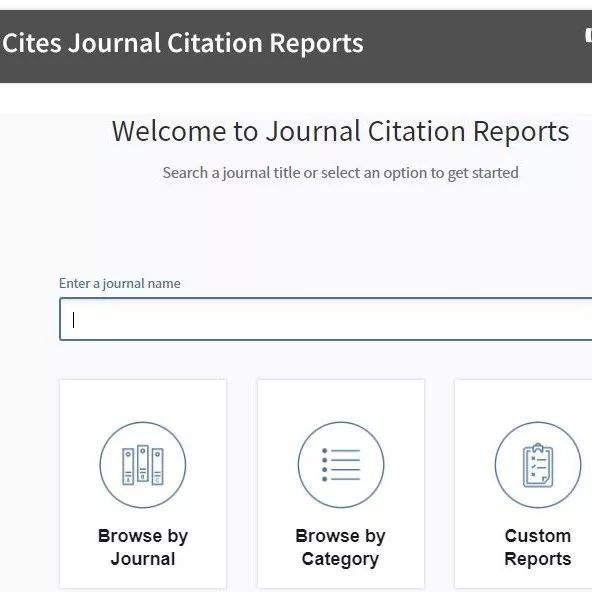This screenshot has width=592, height=592.
Task: Select the Browse by Category card background
Action: pyautogui.click(x=341, y=484)
